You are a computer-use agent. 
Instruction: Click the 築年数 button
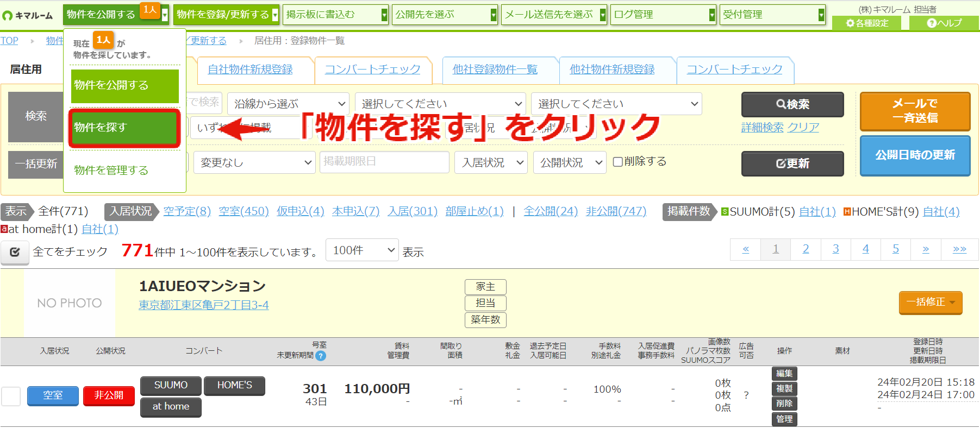[485, 320]
